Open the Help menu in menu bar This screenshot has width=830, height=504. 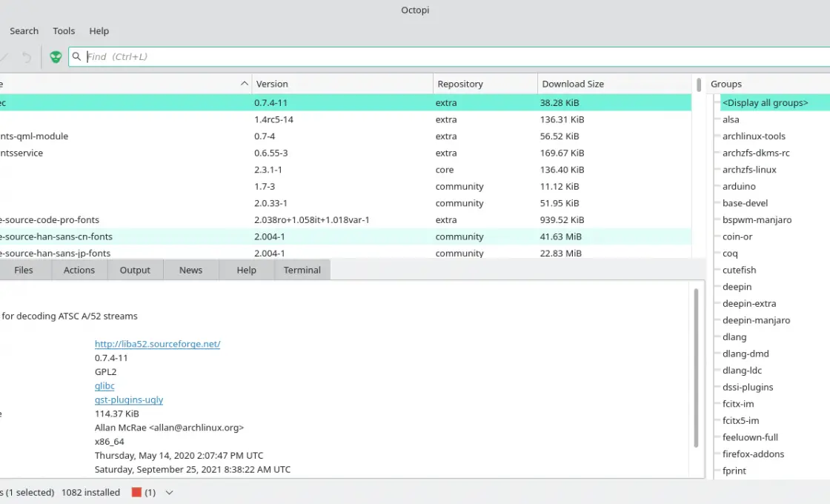pyautogui.click(x=99, y=30)
